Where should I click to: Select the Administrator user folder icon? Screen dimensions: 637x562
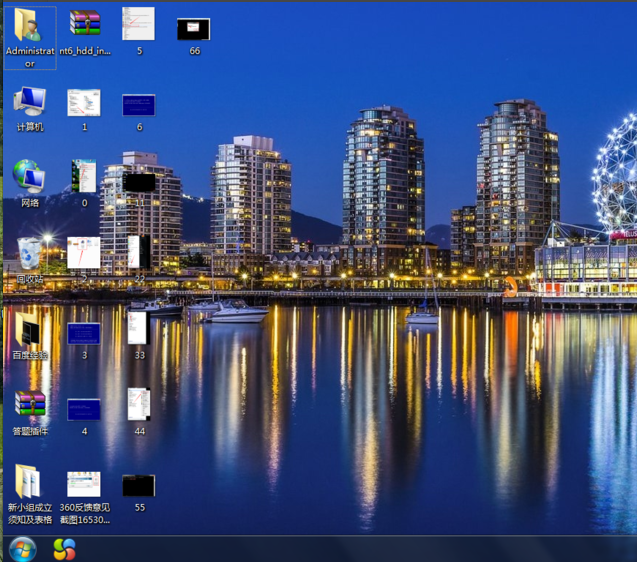coord(29,27)
